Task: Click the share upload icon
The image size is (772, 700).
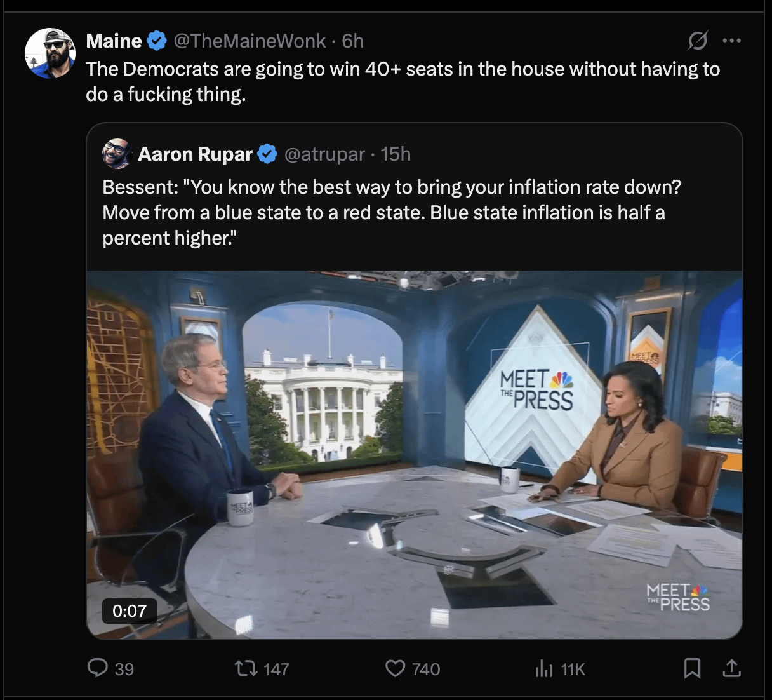Action: tap(731, 668)
